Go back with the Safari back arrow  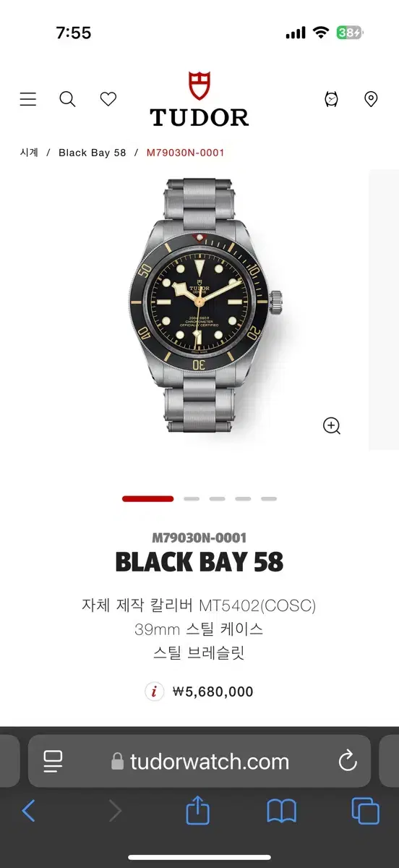coord(28,811)
